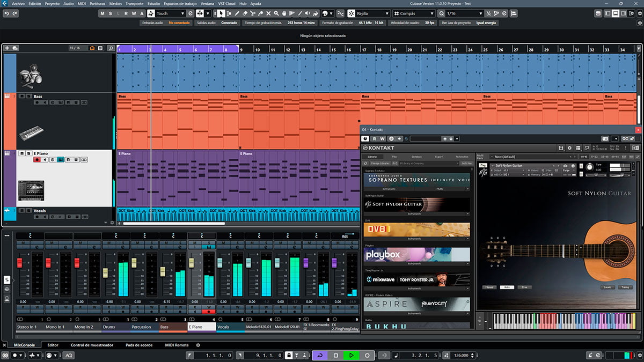Click the Undo arrow in the toolbar

[x=6, y=13]
